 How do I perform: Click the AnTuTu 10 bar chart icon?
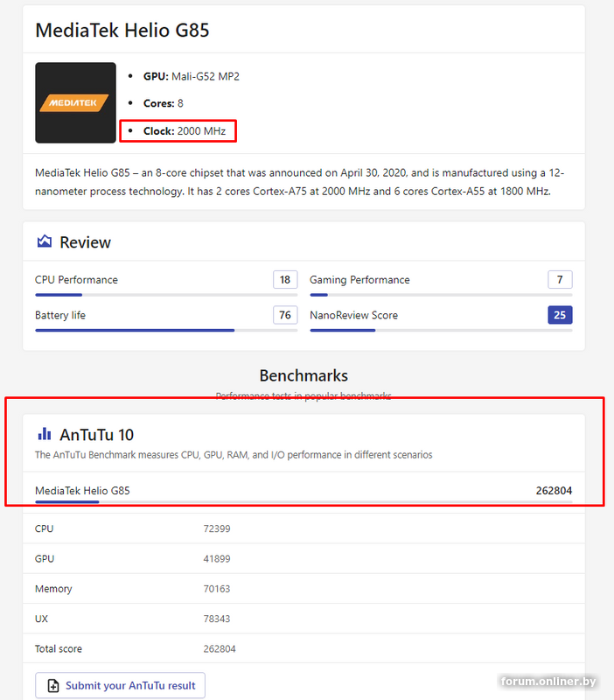click(45, 433)
